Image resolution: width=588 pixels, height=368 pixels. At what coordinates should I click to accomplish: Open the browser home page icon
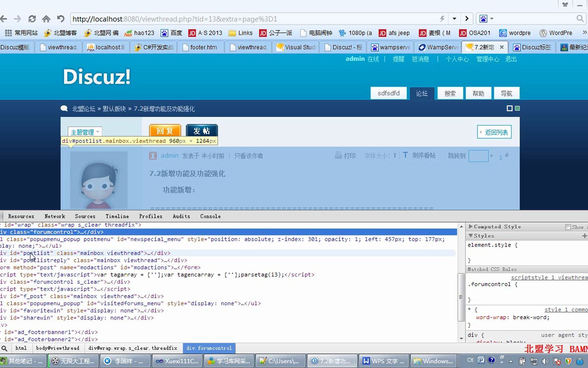(x=46, y=19)
